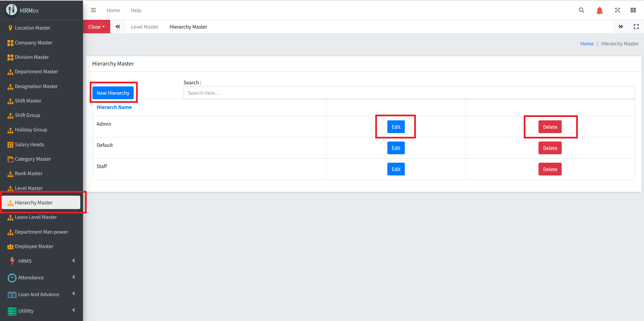Switch to the Level Master tab
644x321 pixels.
(x=144, y=27)
